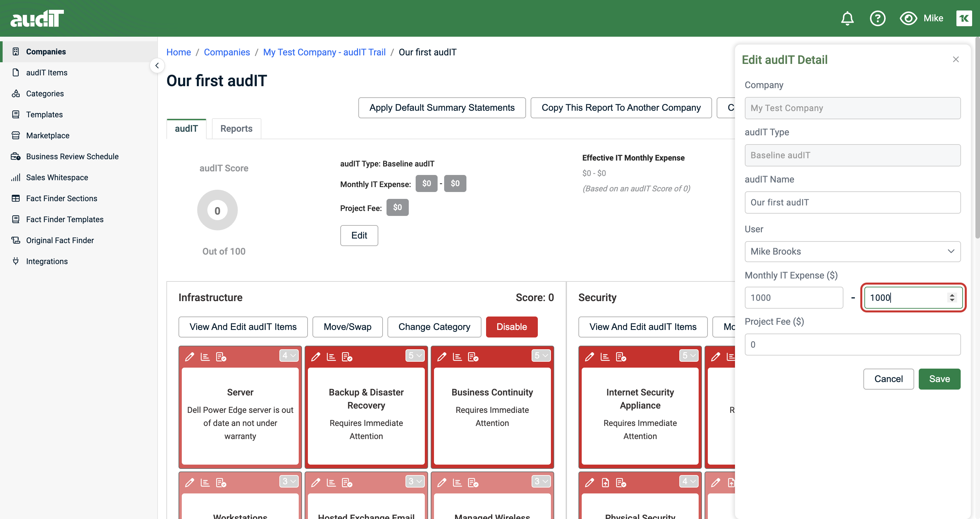Close the Edit audIT Detail panel
Viewport: 980px width, 519px height.
coord(956,59)
